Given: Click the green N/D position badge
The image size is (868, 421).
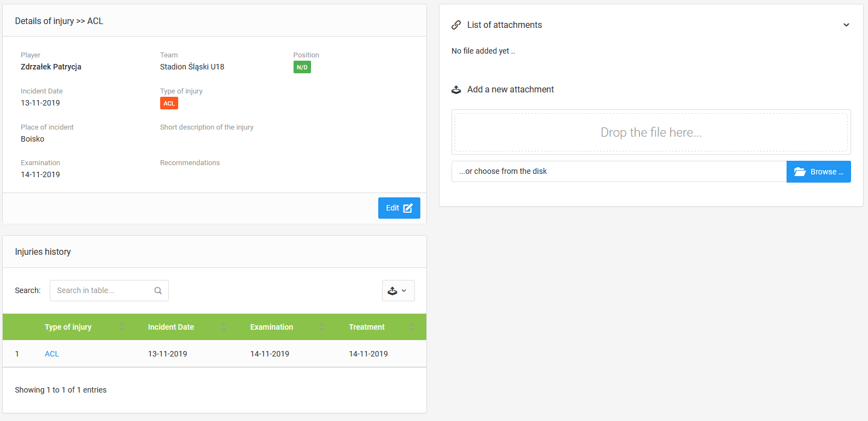Looking at the screenshot, I should 302,67.
